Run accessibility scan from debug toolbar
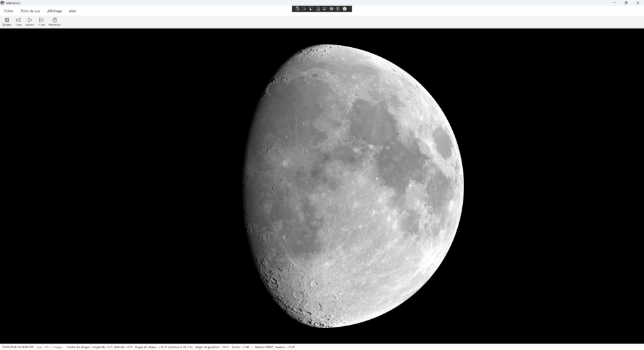 click(338, 9)
